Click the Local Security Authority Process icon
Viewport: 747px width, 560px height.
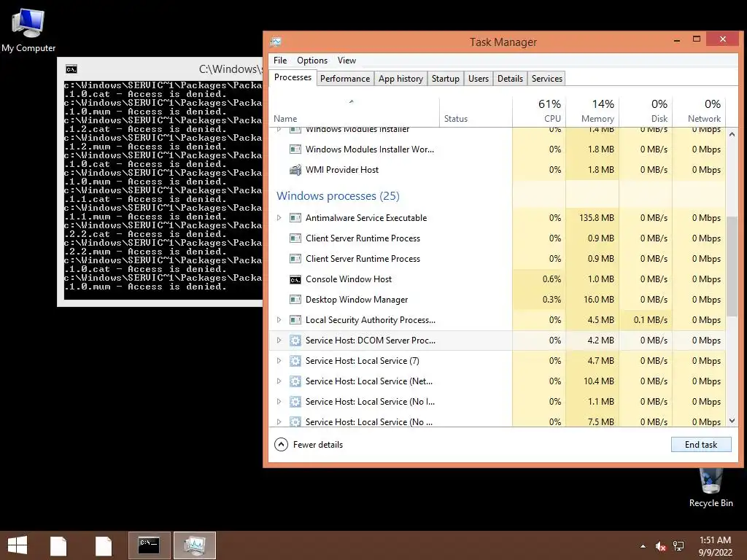click(295, 320)
